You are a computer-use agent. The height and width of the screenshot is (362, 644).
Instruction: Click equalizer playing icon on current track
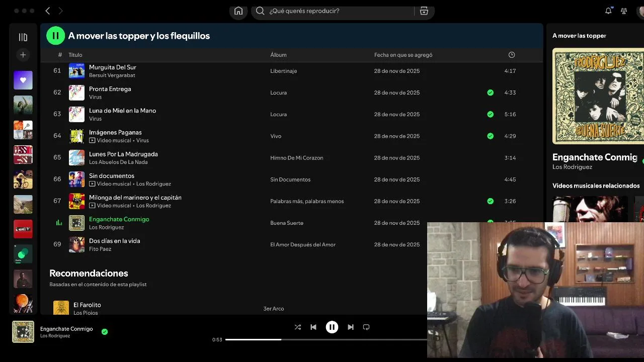pyautogui.click(x=59, y=223)
